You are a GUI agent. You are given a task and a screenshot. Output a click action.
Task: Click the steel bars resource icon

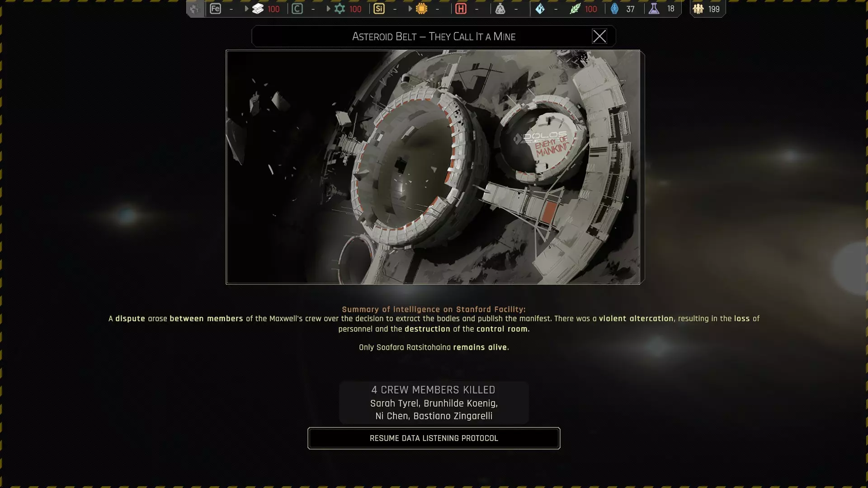click(258, 9)
